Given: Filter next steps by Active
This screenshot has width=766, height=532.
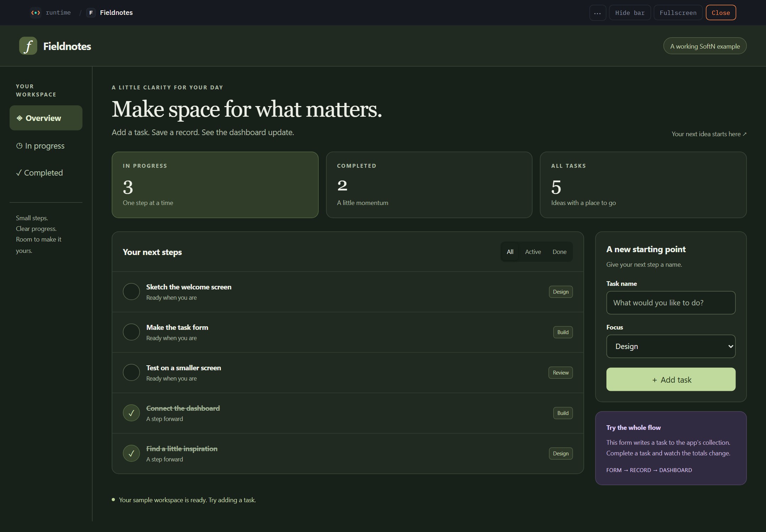Looking at the screenshot, I should (533, 252).
